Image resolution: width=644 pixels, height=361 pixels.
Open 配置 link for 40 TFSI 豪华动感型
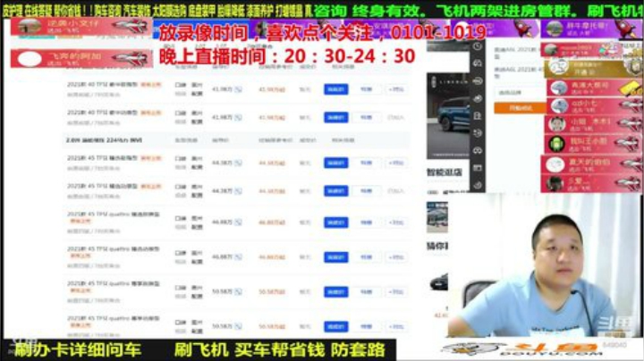[197, 122]
